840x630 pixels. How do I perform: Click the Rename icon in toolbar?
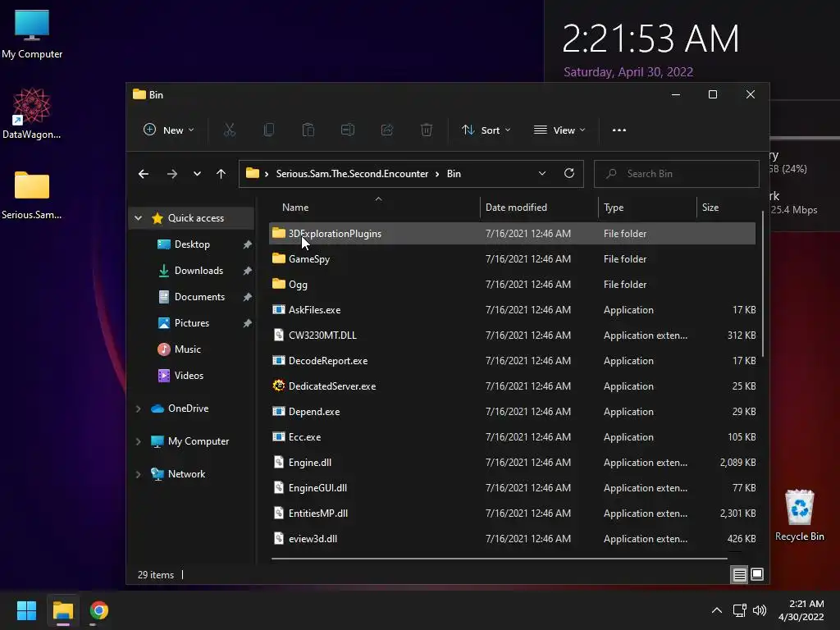click(348, 130)
